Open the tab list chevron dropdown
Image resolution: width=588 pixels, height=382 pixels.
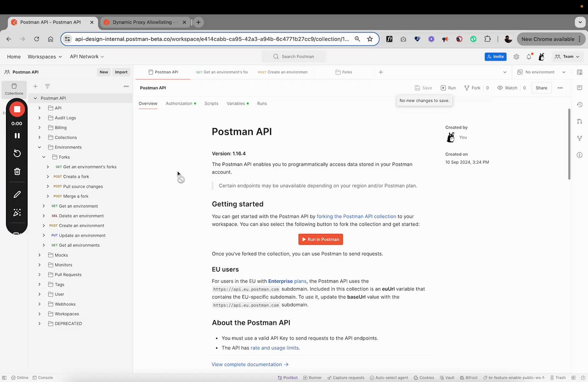(x=505, y=72)
